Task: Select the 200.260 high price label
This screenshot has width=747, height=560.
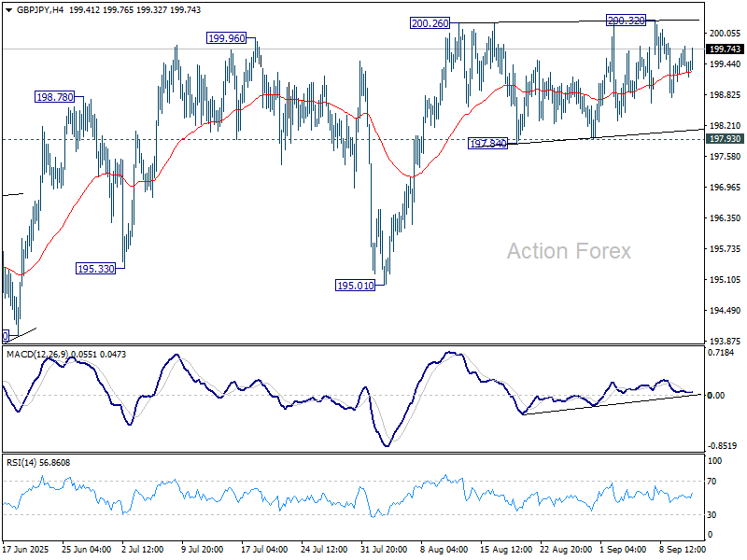Action: (429, 22)
